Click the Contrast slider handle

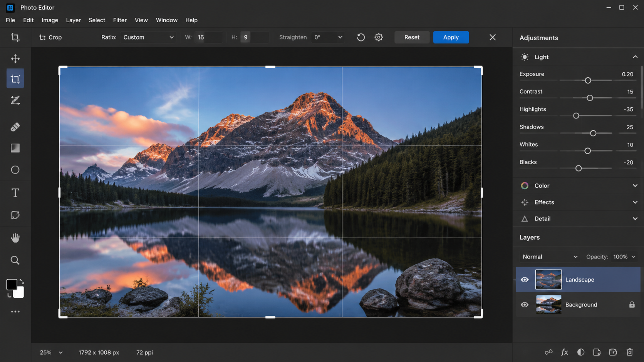tap(590, 98)
